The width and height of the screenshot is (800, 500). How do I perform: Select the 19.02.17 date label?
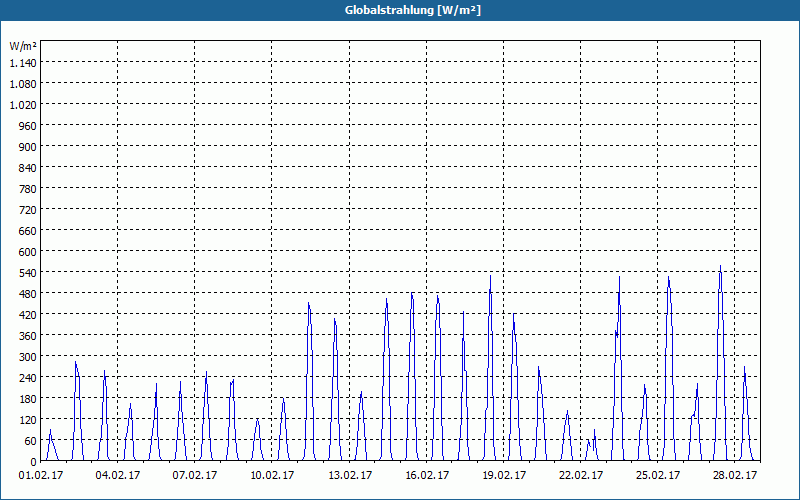point(504,475)
